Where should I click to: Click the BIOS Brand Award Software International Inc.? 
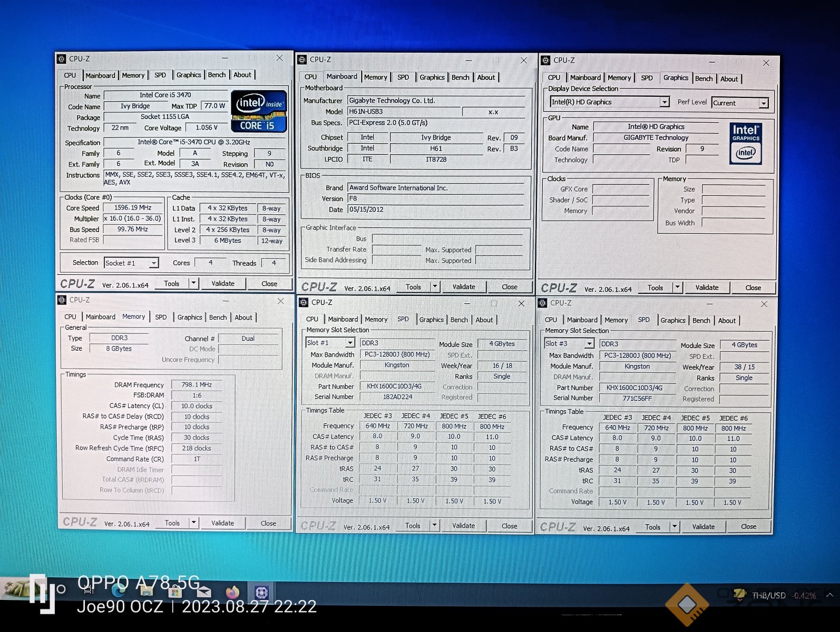tap(436, 187)
